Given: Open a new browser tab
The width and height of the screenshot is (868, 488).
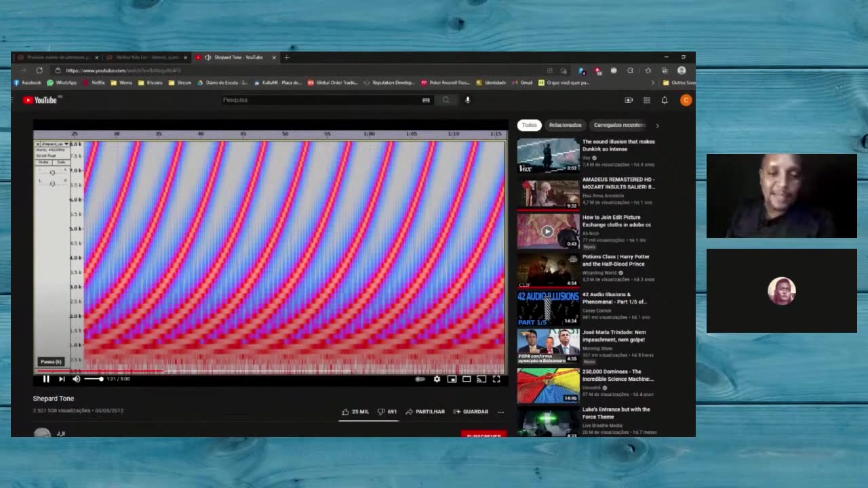Looking at the screenshot, I should pos(286,58).
